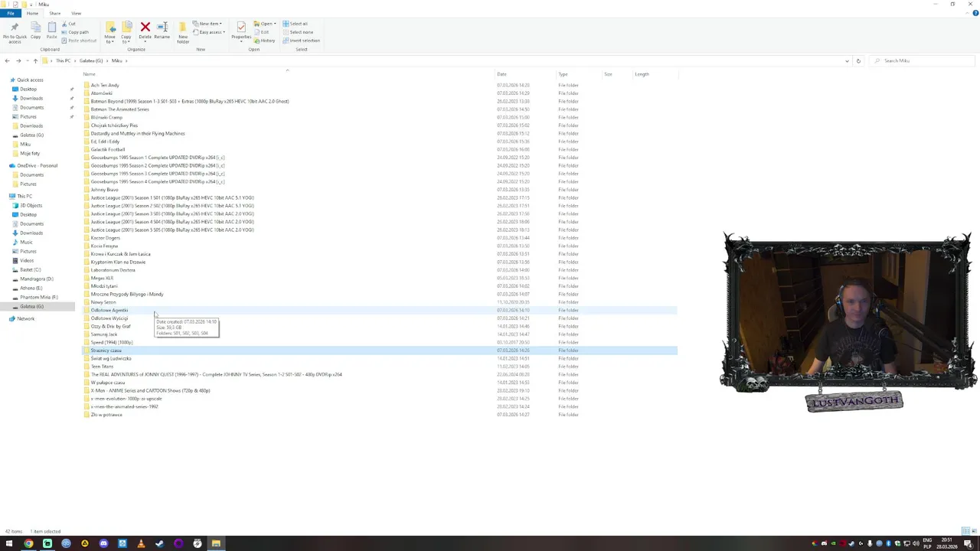Click Invert selection in the ribbon
Screen dimensions: 980x551
pyautogui.click(x=301, y=41)
